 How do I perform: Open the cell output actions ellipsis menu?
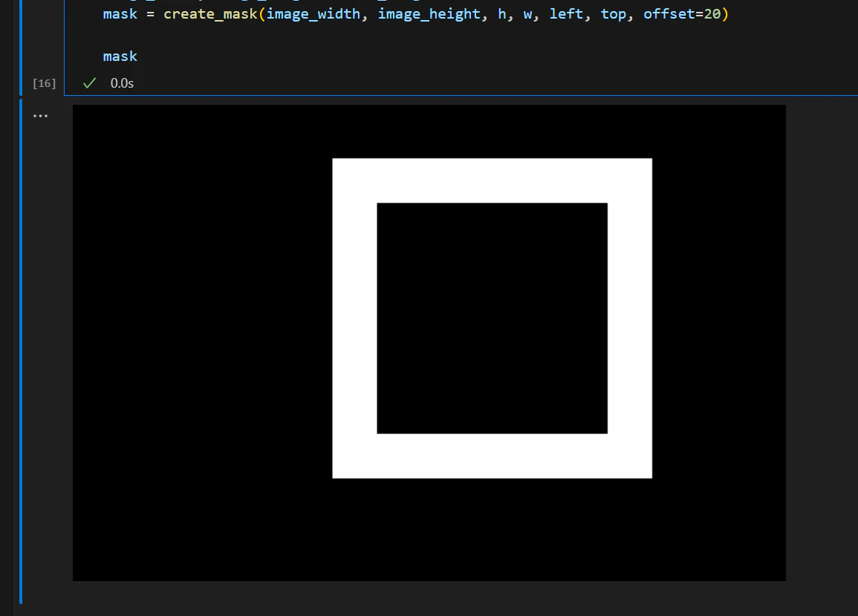point(41,116)
